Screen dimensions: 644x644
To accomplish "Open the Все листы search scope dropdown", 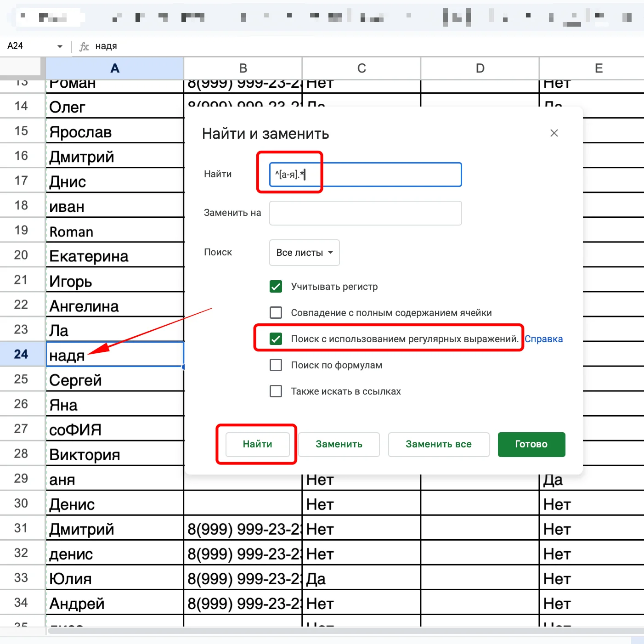I will pos(304,253).
